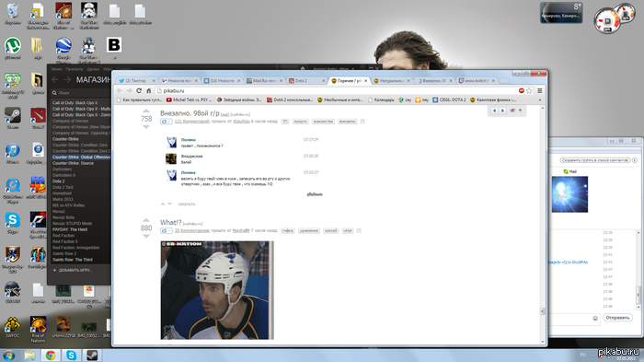Image resolution: width=644 pixels, height=362 pixels.
Task: Click Chrome back arrow button
Action: pos(120,90)
